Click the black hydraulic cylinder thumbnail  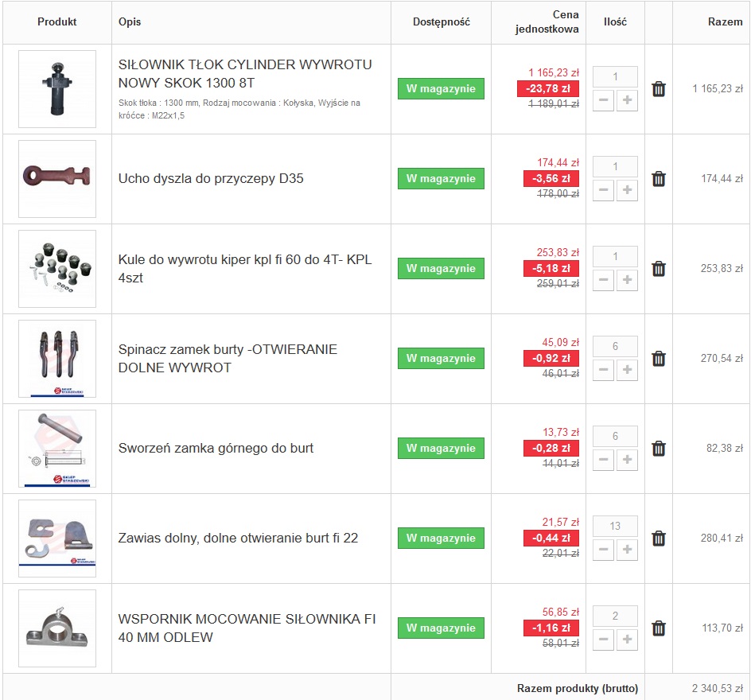(x=57, y=89)
